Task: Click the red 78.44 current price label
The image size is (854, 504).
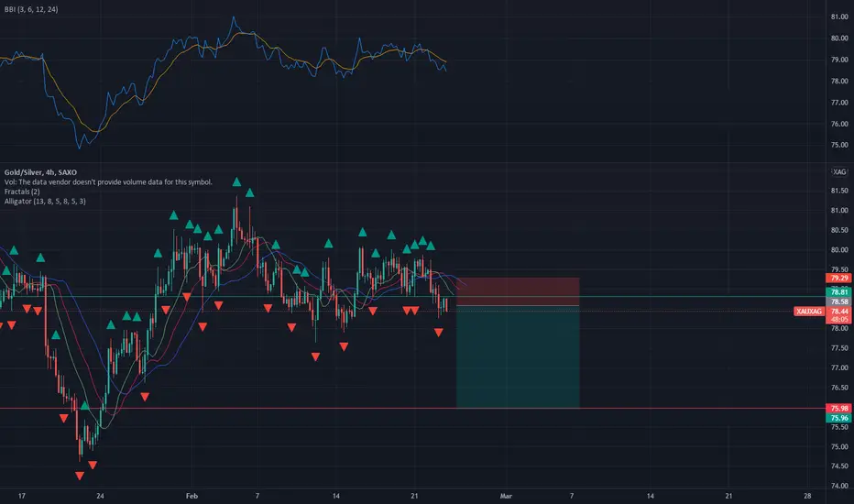Action: coord(839,312)
